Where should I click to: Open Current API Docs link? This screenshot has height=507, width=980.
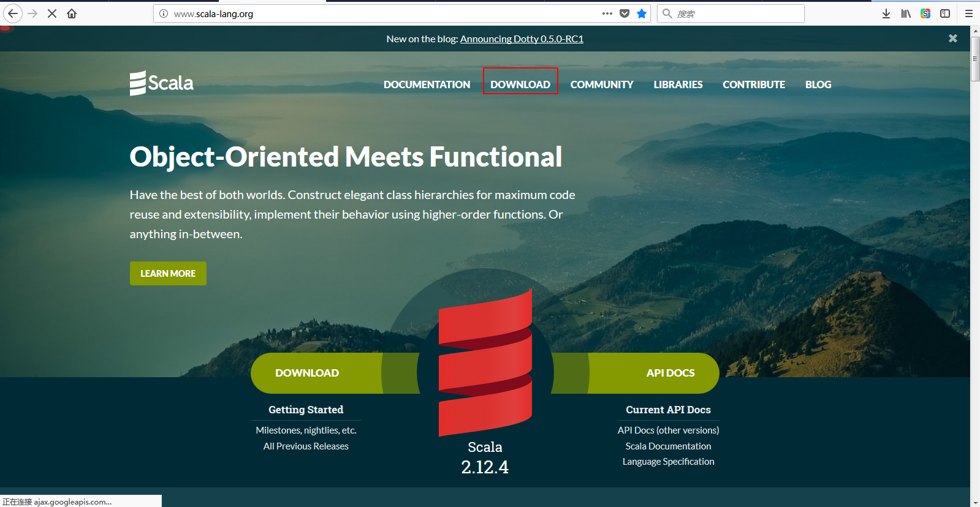tap(668, 410)
